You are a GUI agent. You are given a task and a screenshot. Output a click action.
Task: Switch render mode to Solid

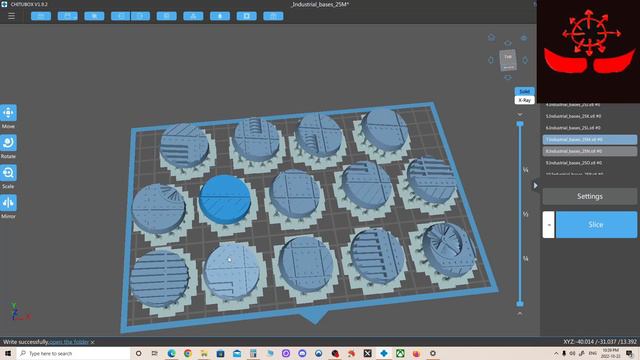coord(524,91)
